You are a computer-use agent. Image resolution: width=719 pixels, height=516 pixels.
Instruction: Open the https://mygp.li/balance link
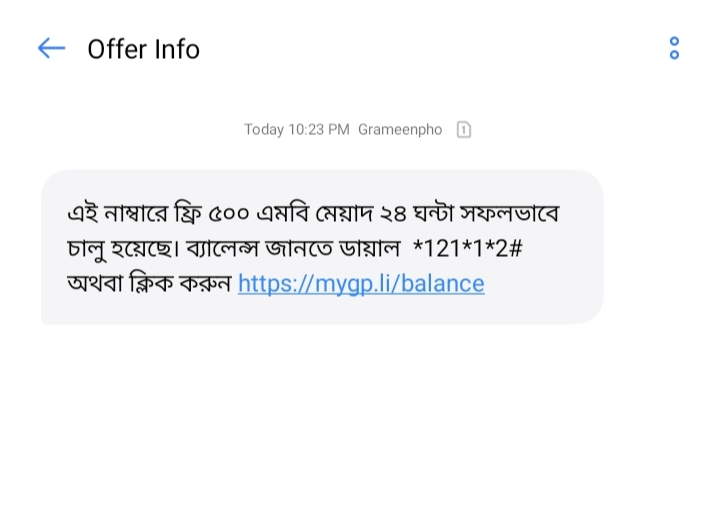click(361, 283)
